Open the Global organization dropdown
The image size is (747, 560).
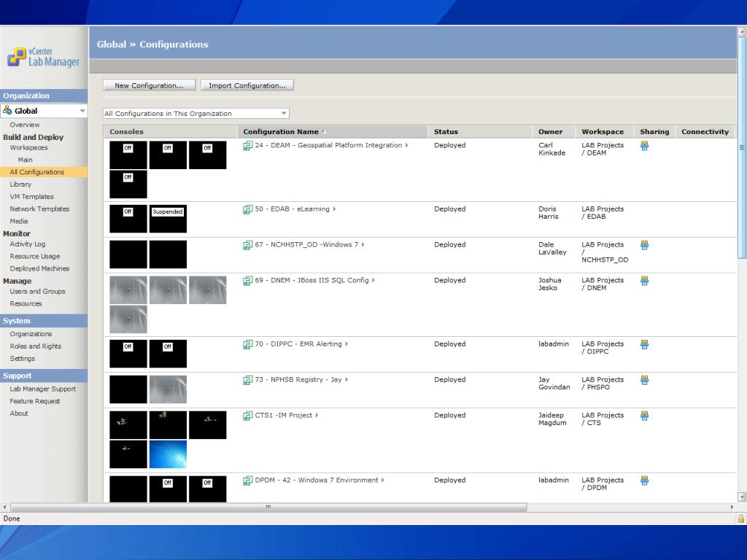(82, 111)
